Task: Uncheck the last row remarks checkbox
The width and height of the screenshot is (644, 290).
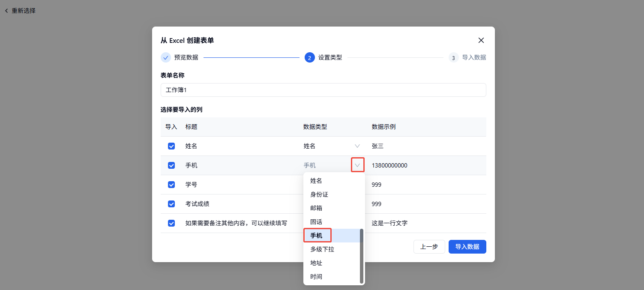Action: tap(171, 223)
